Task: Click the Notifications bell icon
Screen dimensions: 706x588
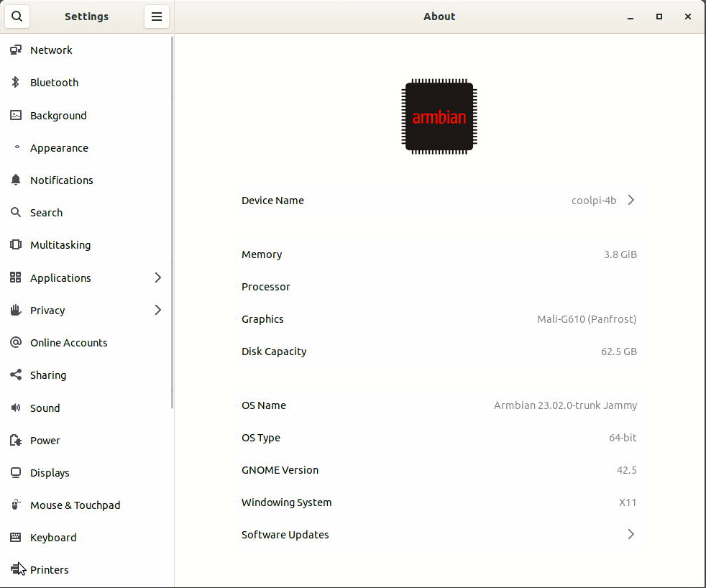Action: (16, 180)
